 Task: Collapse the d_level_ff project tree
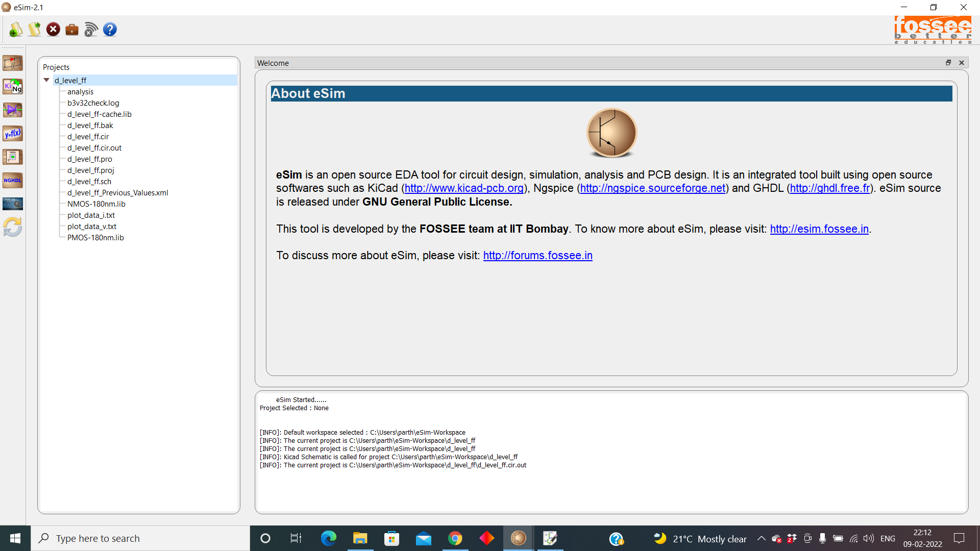coord(46,80)
